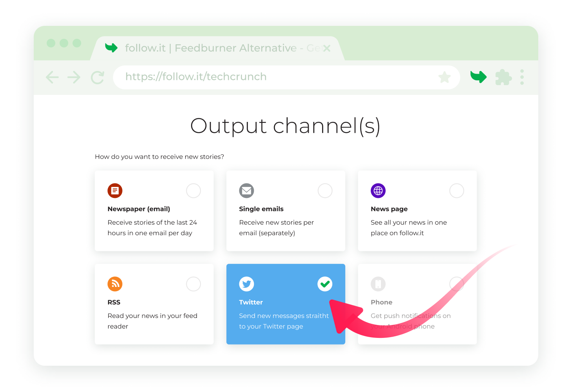Uncheck the Twitter green checkmark

click(325, 284)
